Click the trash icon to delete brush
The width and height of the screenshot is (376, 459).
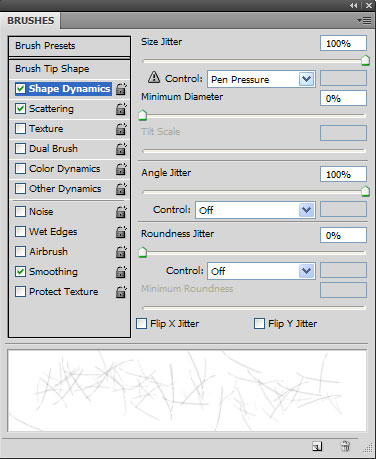click(x=345, y=446)
